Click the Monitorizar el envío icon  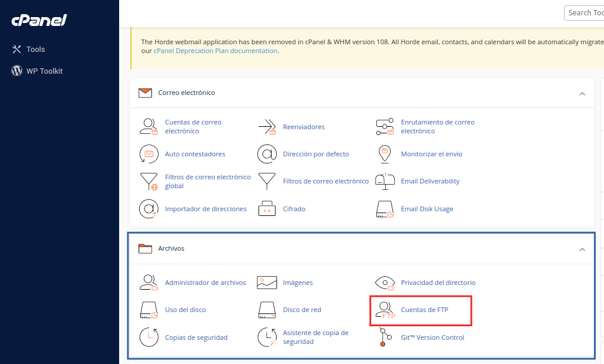(x=385, y=154)
